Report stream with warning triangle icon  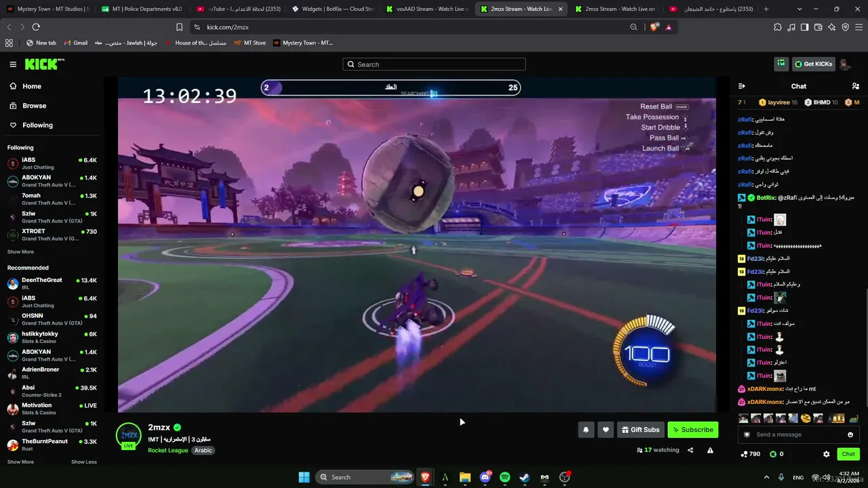coord(710,450)
